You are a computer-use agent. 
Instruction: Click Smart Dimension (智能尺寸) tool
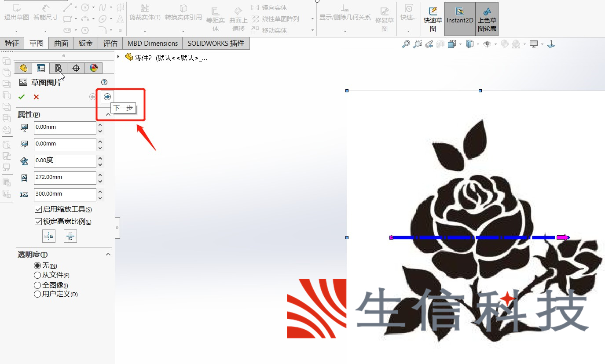(45, 13)
